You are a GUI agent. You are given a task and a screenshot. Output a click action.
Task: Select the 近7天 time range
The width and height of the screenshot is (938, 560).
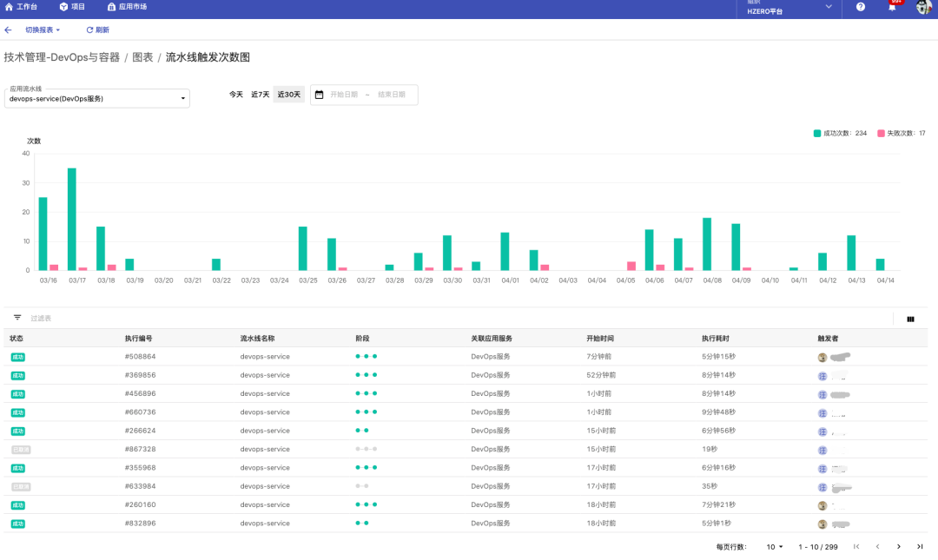click(261, 95)
